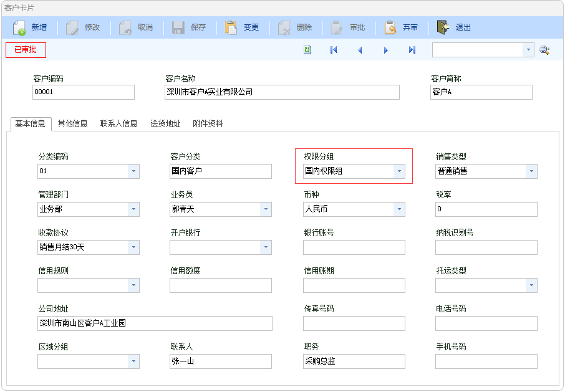Click the 新增 button label

click(39, 27)
